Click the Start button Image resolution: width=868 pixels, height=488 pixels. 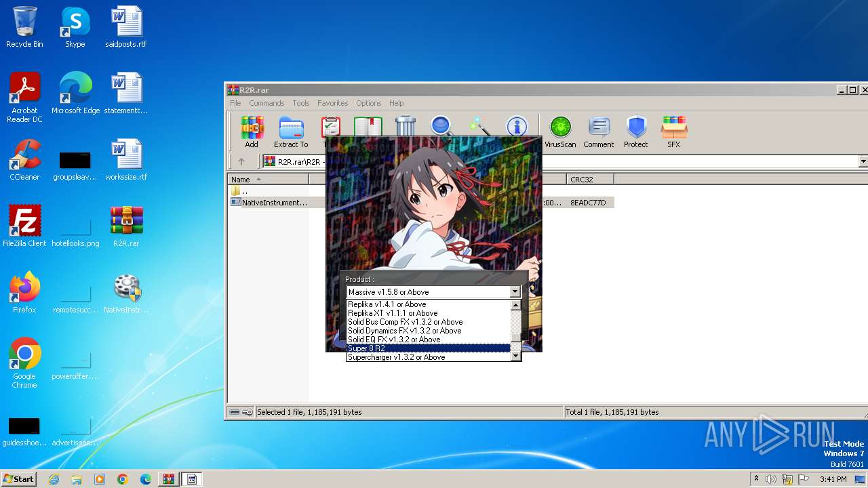18,479
